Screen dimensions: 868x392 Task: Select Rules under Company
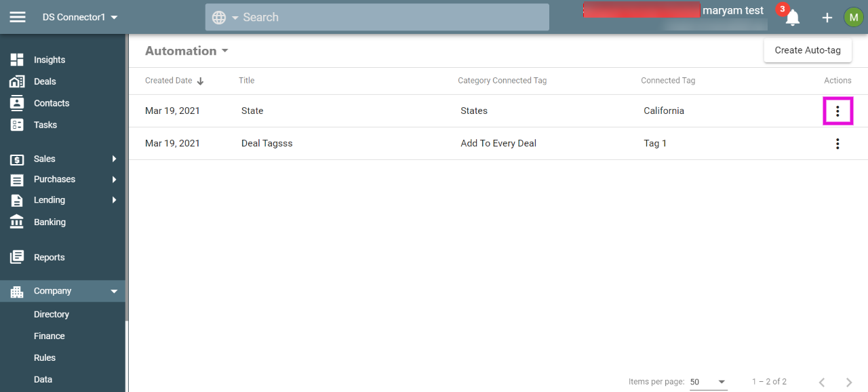pyautogui.click(x=45, y=358)
